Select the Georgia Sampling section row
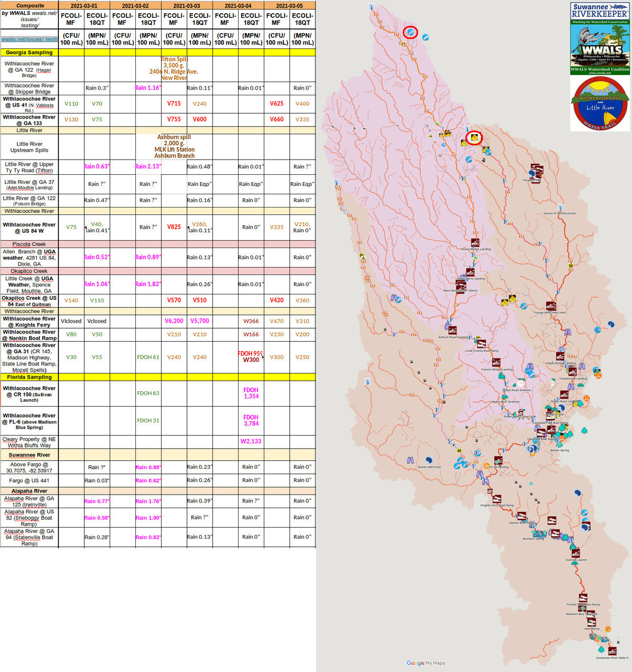 tap(158, 53)
